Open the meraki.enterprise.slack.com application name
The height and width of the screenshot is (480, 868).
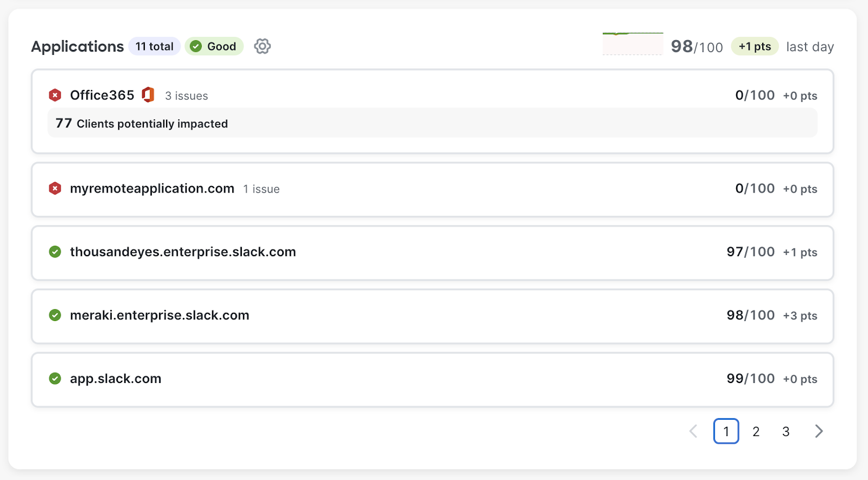tap(159, 315)
